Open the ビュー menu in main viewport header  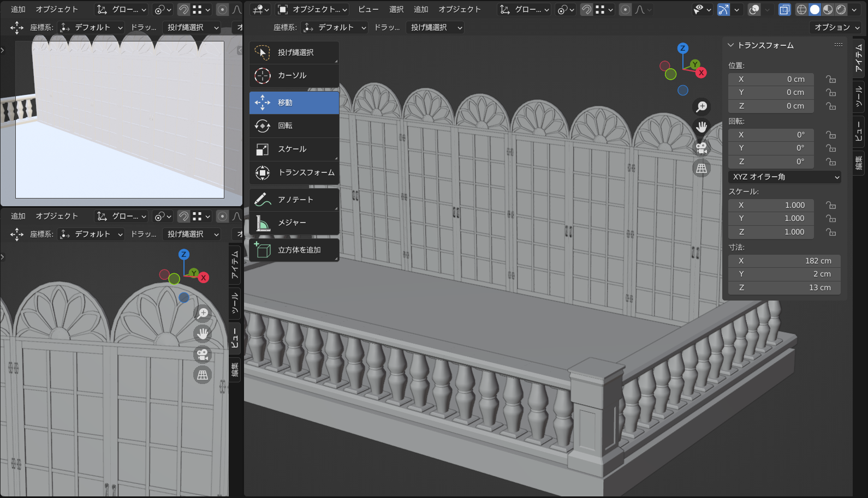click(368, 10)
